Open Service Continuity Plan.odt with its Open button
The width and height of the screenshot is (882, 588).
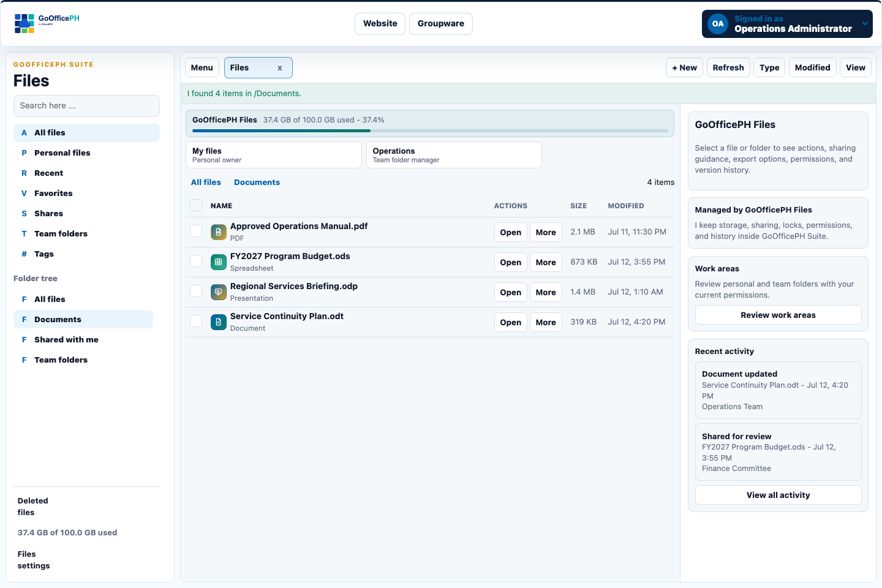[510, 322]
